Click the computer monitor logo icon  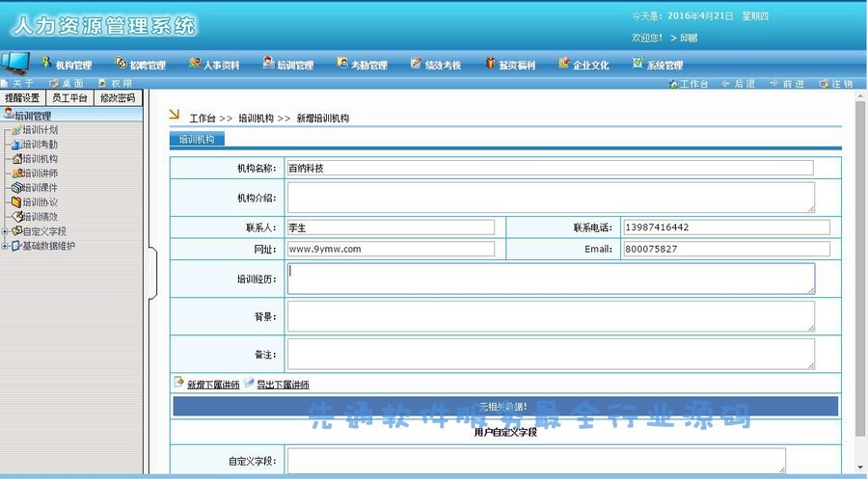[15, 63]
